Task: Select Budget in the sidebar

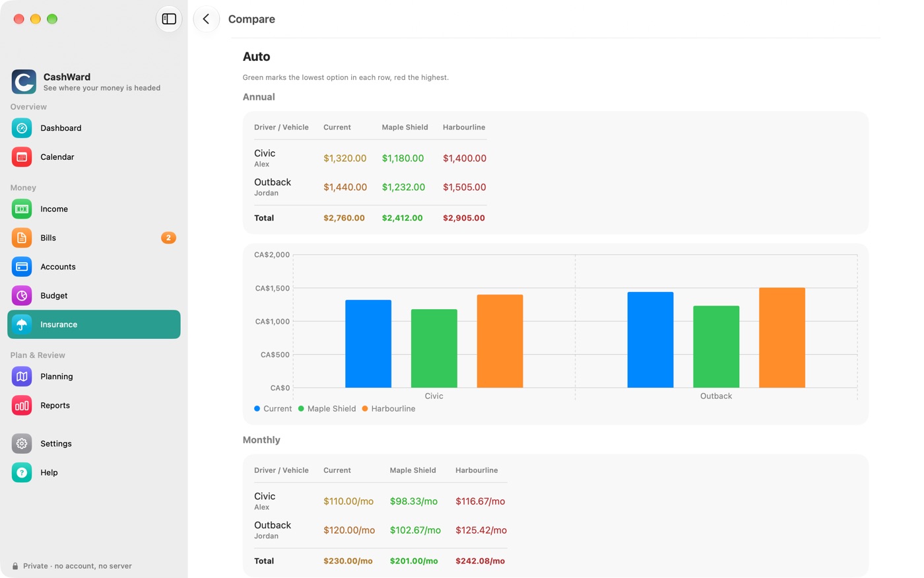Action: 94,296
